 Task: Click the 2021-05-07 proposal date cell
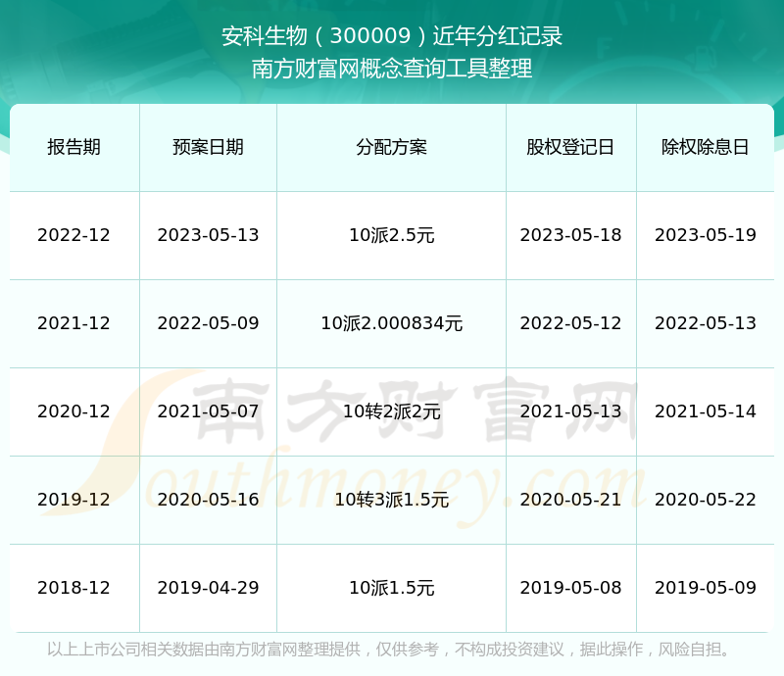208,411
